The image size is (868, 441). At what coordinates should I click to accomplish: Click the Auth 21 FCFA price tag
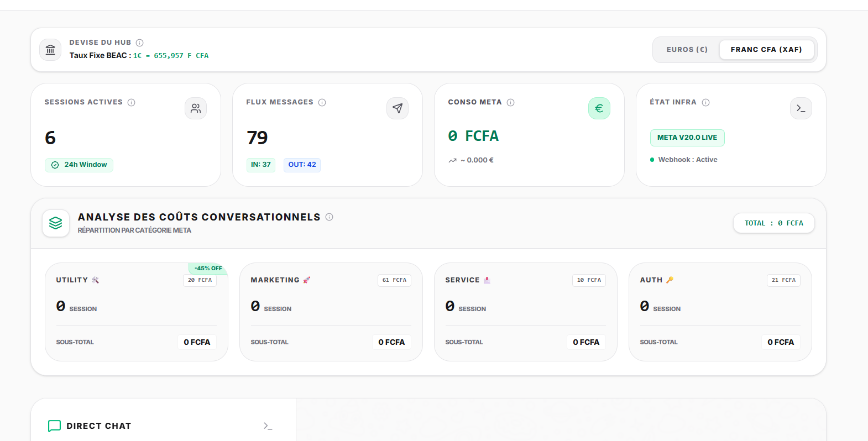pyautogui.click(x=783, y=280)
